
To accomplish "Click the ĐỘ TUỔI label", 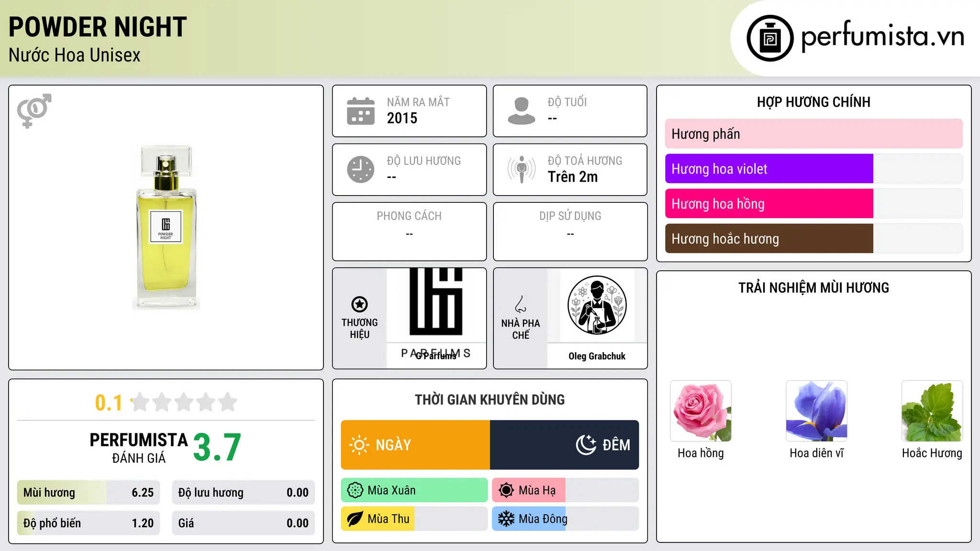I will pyautogui.click(x=567, y=102).
